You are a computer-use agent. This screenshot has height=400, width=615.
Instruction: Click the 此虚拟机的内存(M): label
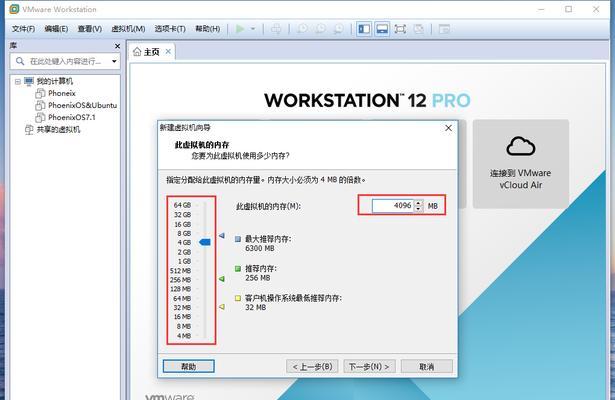point(268,206)
